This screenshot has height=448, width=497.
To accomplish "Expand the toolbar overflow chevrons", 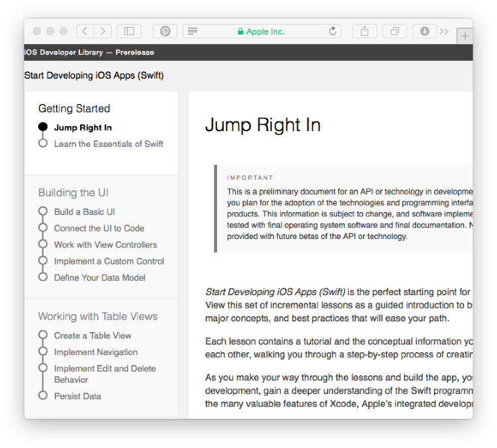I will click(444, 31).
